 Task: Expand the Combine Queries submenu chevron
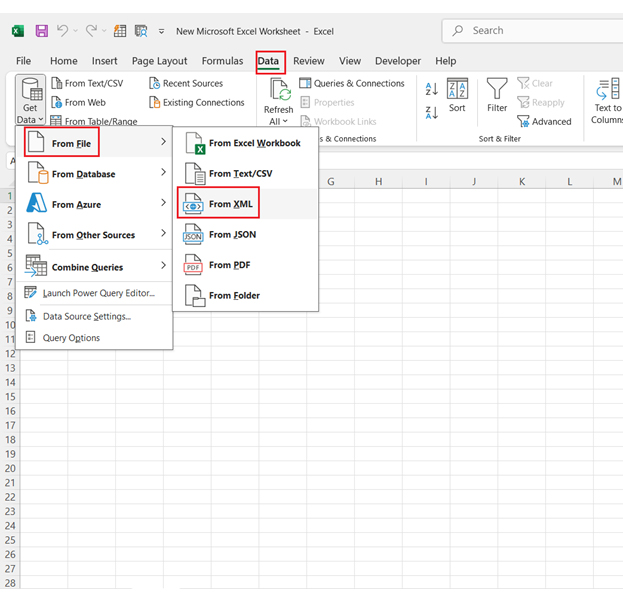[163, 265]
